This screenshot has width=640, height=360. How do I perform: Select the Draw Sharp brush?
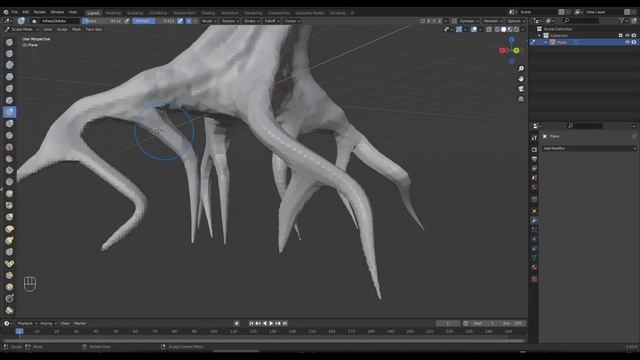pyautogui.click(x=9, y=53)
